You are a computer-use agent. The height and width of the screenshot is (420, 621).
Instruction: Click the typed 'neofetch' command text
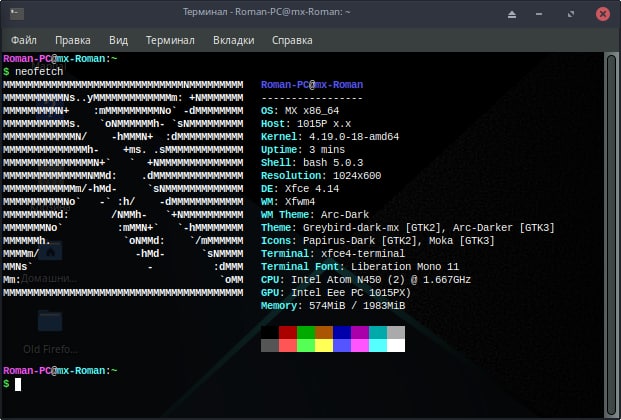[x=39, y=72]
